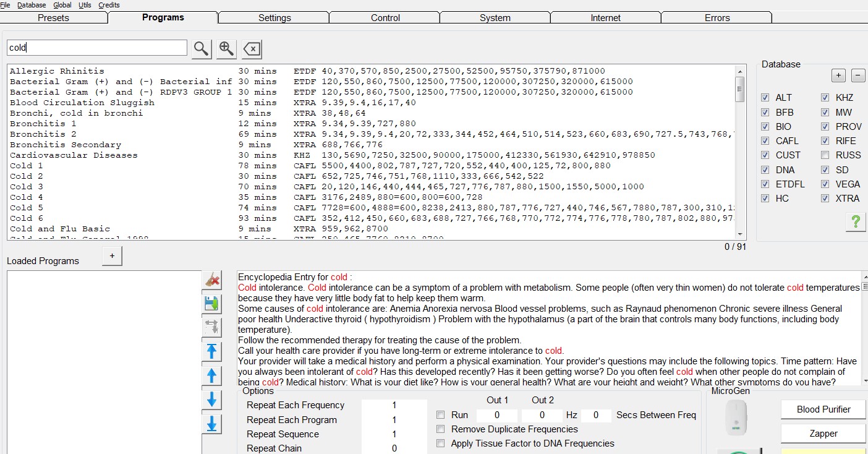The height and width of the screenshot is (454, 868).
Task: Move program to bottom with arrow icon
Action: click(x=212, y=424)
